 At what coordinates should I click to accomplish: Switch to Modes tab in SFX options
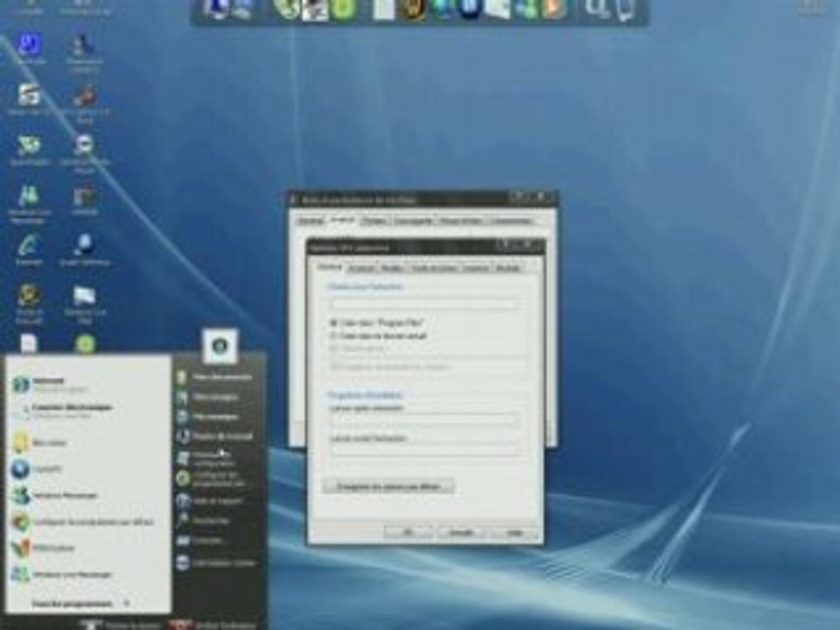[x=391, y=268]
